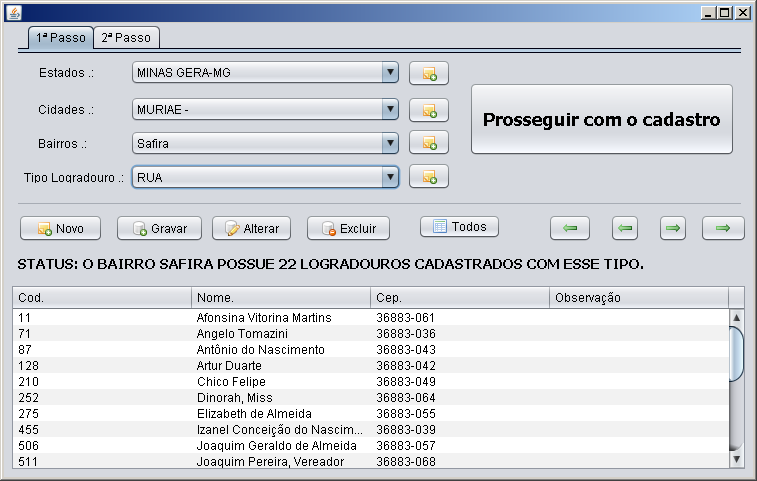Open the Estados dropdown showing MINAS GERA-MG
Screen dimensions: 757x481
[265, 72]
